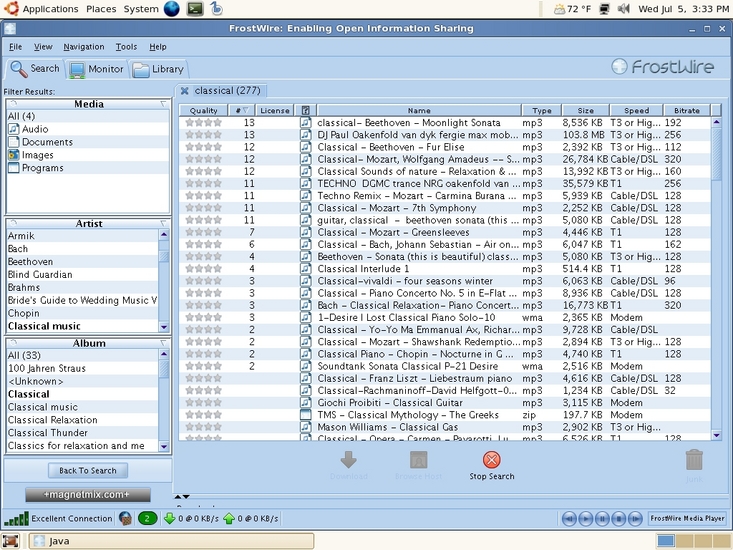Click the green download speed arrow
This screenshot has width=733, height=550.
[x=170, y=518]
